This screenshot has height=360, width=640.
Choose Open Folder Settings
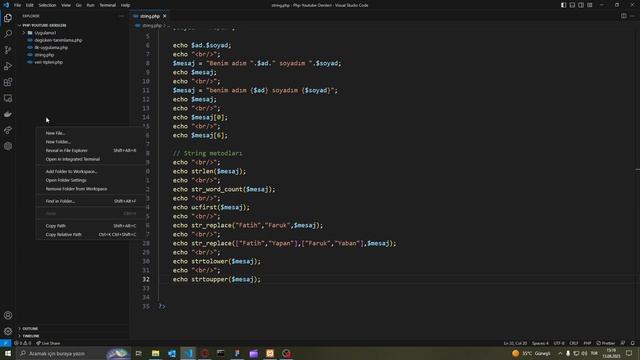(x=90, y=180)
